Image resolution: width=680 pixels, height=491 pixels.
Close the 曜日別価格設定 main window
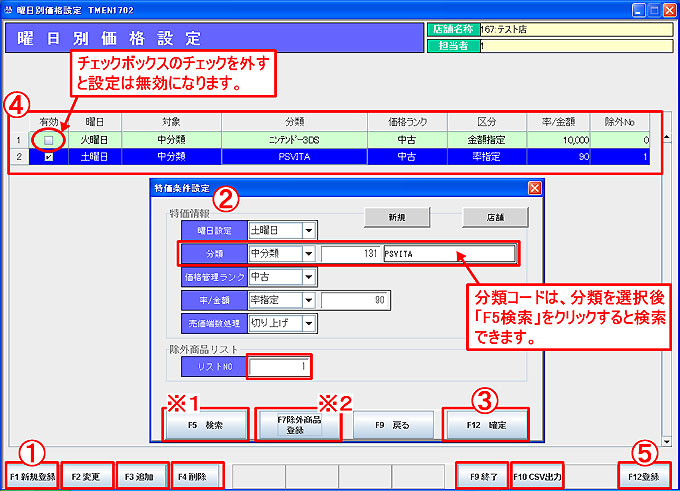tap(670, 10)
